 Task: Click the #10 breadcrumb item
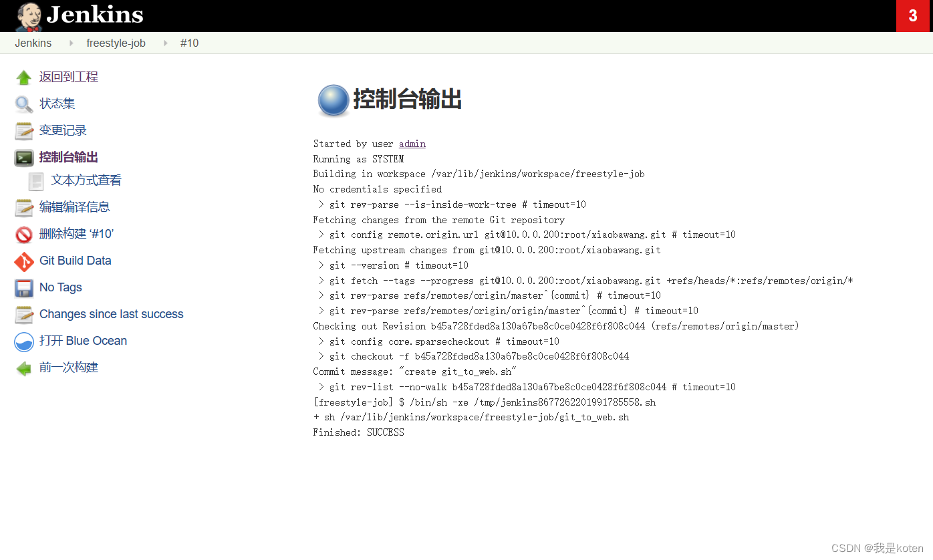(x=189, y=43)
